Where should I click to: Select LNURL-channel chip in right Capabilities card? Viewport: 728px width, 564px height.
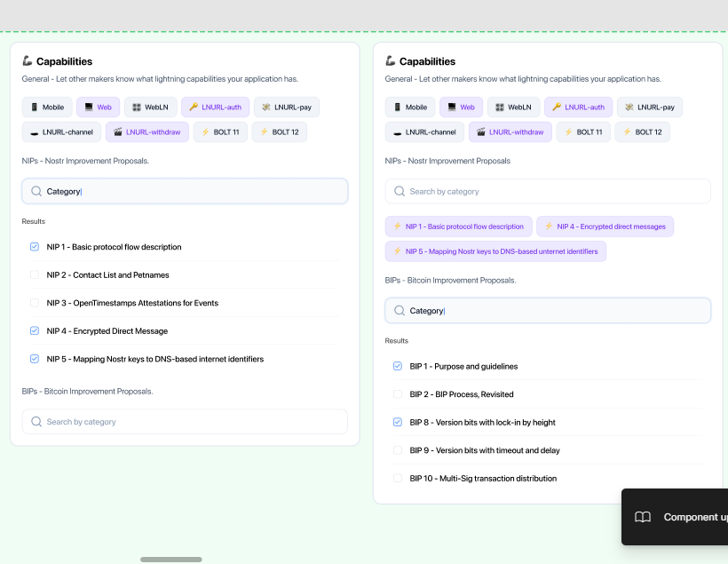click(x=424, y=132)
